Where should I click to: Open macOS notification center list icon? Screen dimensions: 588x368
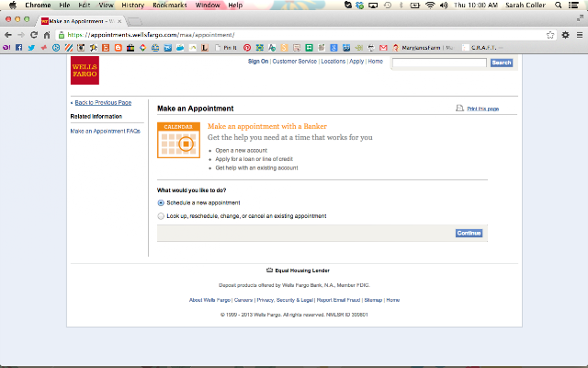(x=573, y=5)
